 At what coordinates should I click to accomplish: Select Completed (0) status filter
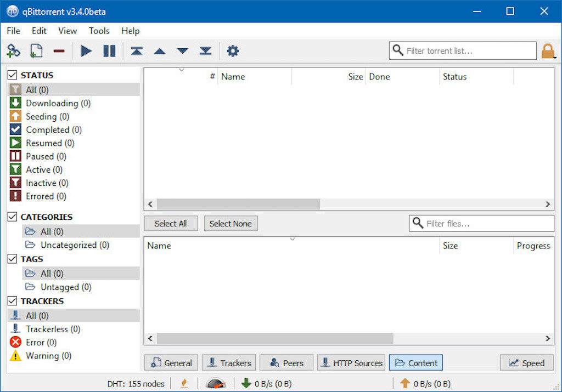(74, 129)
